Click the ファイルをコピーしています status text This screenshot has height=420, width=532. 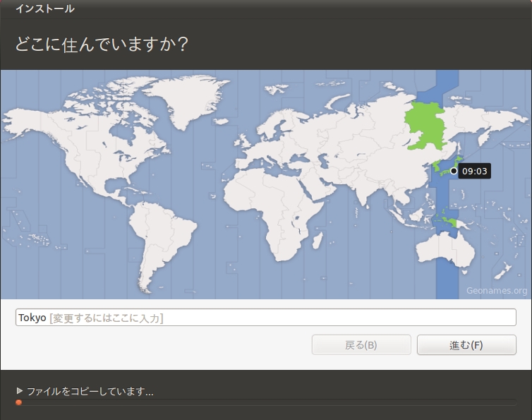pyautogui.click(x=90, y=392)
